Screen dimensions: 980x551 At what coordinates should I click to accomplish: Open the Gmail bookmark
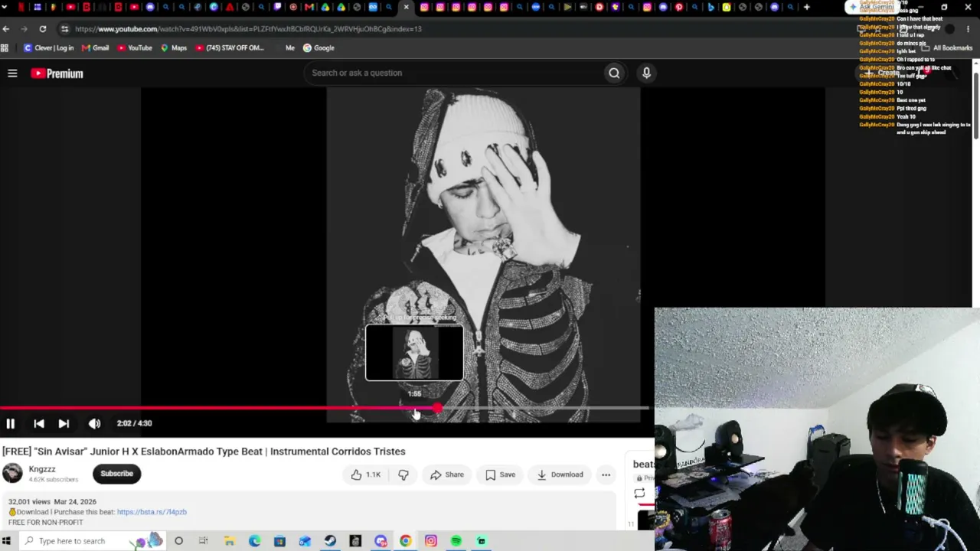point(95,48)
